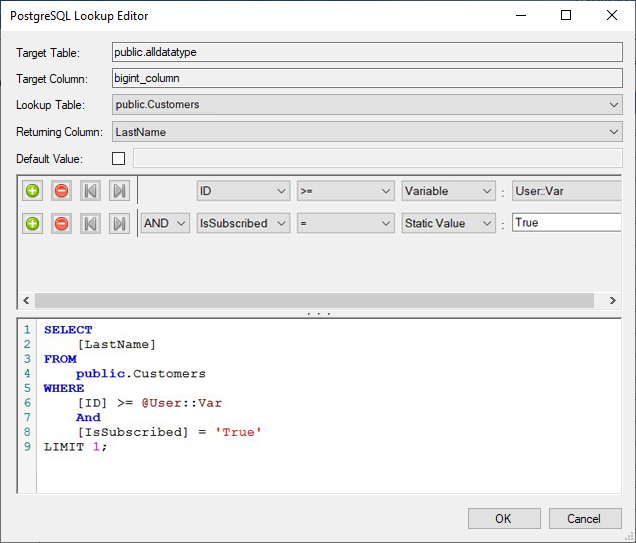Viewport: 636px width, 543px height.
Task: Click the True static value field
Action: click(x=567, y=223)
